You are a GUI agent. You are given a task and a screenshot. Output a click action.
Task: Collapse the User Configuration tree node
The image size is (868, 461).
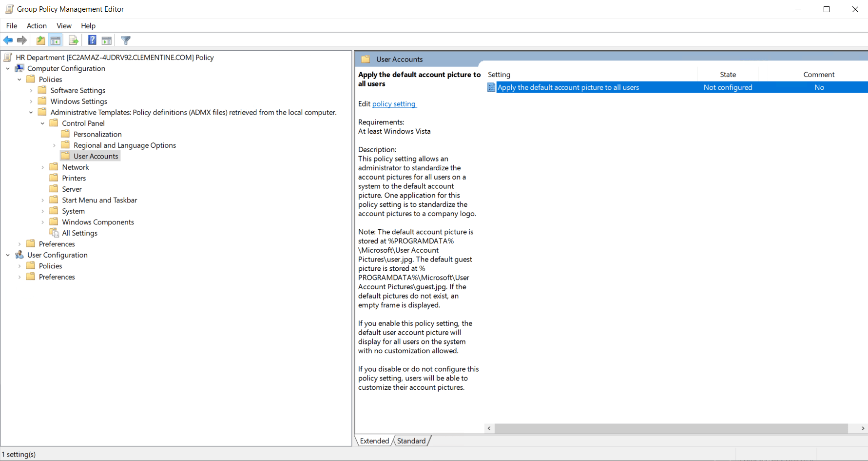click(x=7, y=255)
